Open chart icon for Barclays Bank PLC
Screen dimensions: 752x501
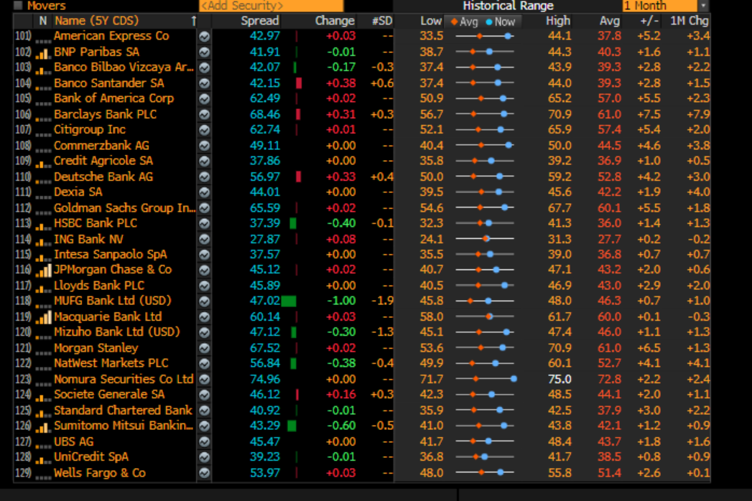click(204, 115)
